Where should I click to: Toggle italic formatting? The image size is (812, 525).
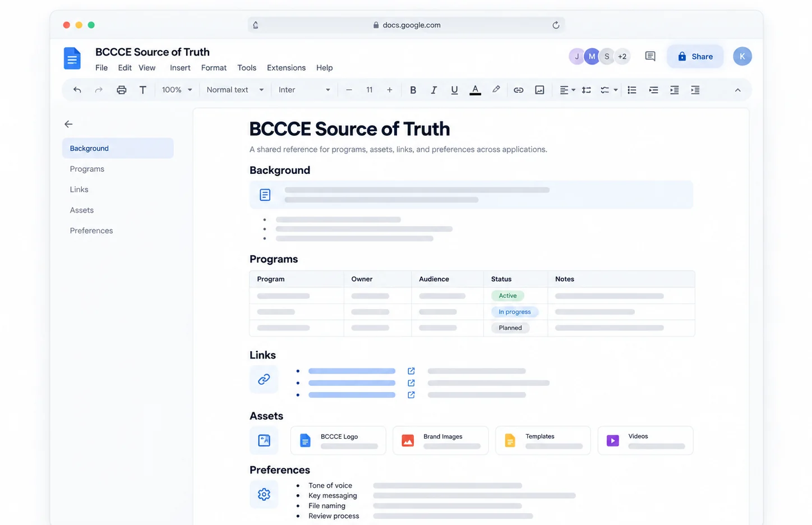[433, 90]
